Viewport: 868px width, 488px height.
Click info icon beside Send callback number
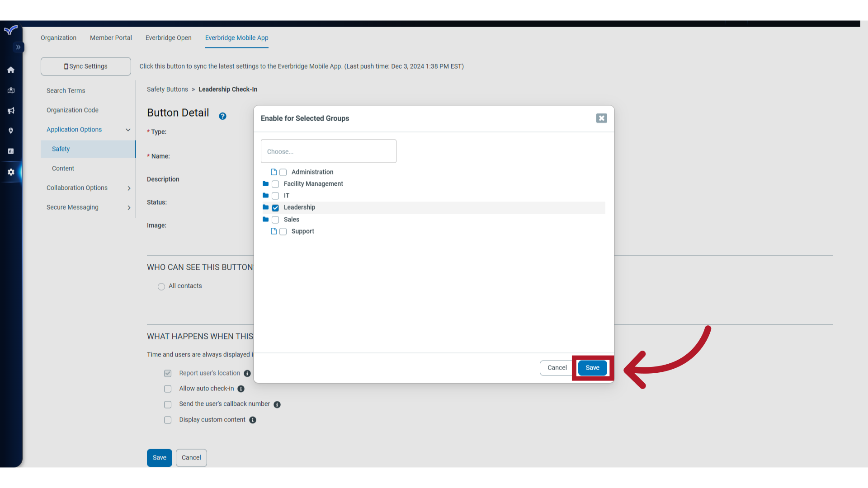coord(277,405)
